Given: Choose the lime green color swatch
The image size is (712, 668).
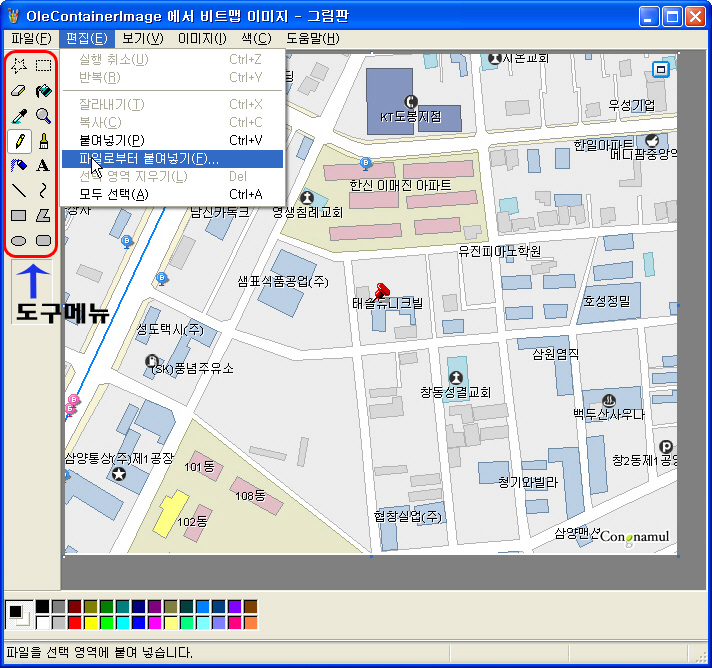Looking at the screenshot, I should coord(106,622).
